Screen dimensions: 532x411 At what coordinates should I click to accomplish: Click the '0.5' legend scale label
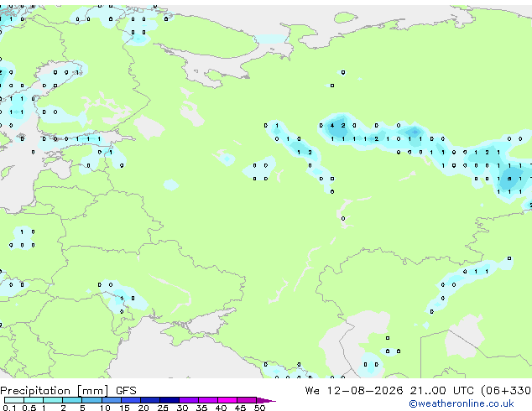(29, 408)
